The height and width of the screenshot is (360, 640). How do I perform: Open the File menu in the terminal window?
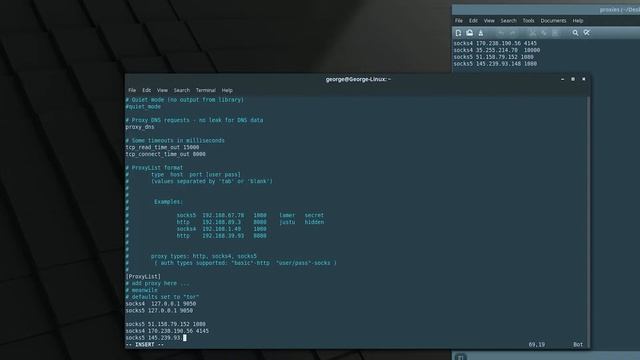click(x=132, y=90)
